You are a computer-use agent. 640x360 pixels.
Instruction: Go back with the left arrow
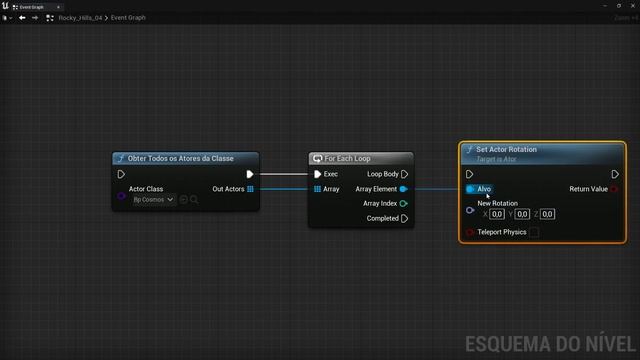[22, 18]
